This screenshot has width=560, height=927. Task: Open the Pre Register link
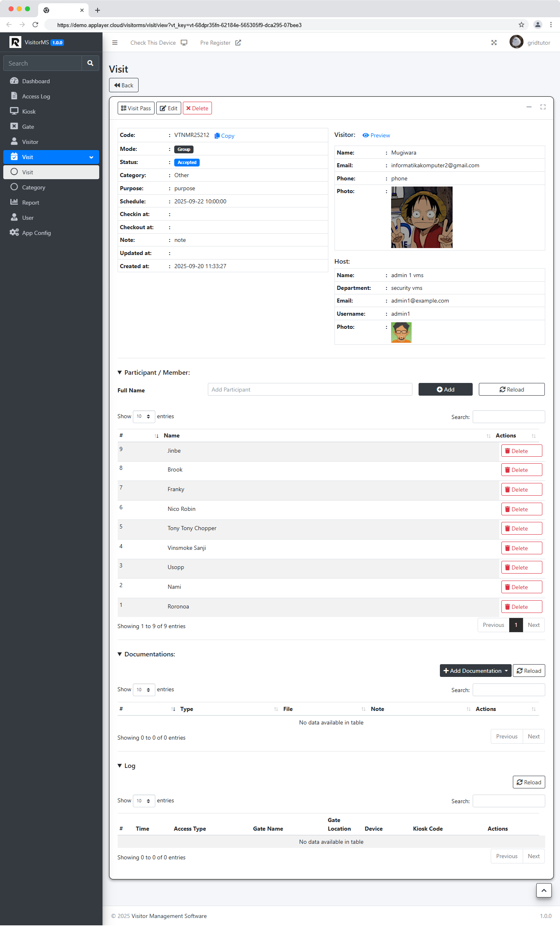coord(221,43)
